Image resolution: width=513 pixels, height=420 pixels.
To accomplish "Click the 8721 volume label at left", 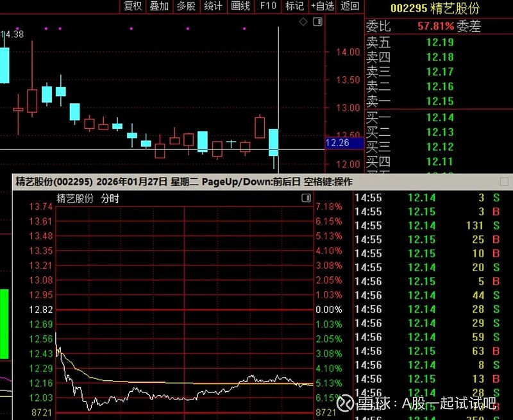I will click(x=42, y=412).
